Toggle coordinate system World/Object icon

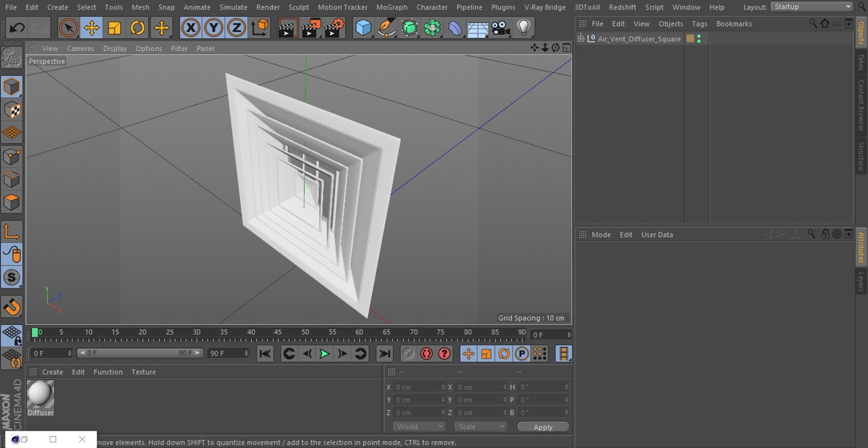[x=259, y=28]
